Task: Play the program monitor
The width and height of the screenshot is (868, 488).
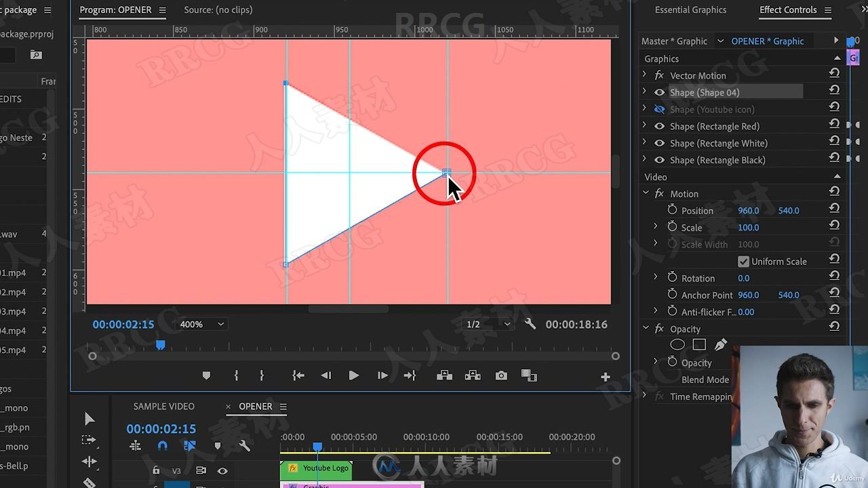Action: (x=353, y=375)
